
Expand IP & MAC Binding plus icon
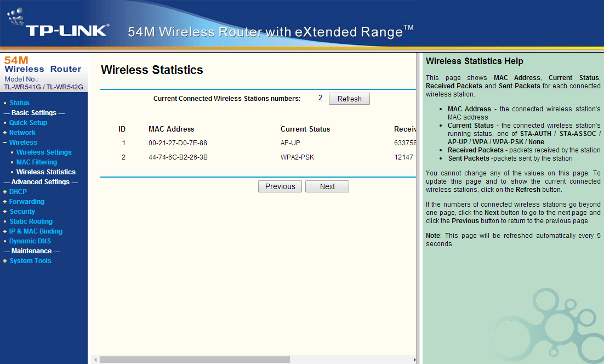pyautogui.click(x=5, y=231)
